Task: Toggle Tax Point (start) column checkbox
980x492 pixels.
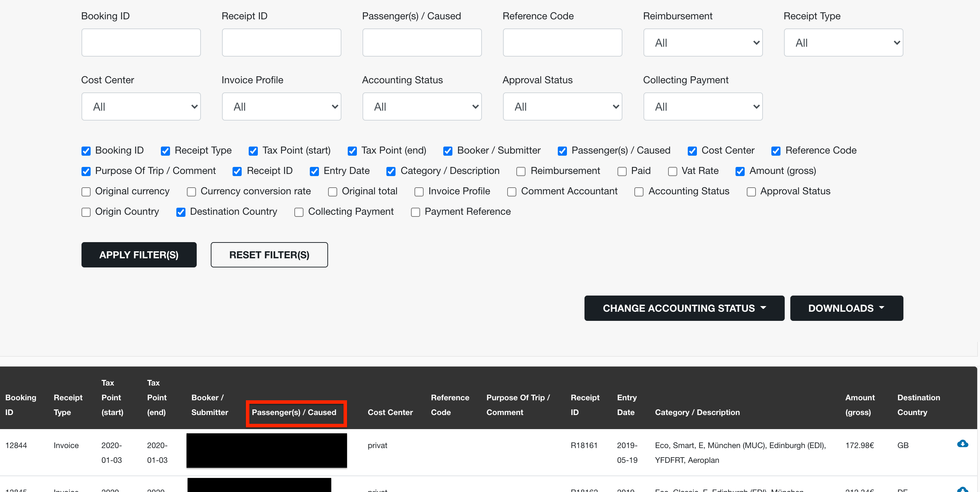Action: (x=253, y=151)
